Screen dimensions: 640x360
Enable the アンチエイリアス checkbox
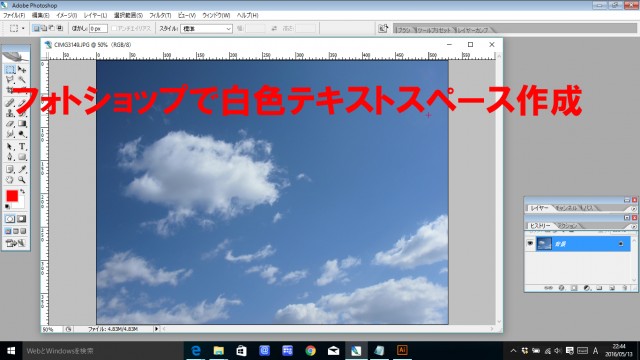tap(114, 28)
